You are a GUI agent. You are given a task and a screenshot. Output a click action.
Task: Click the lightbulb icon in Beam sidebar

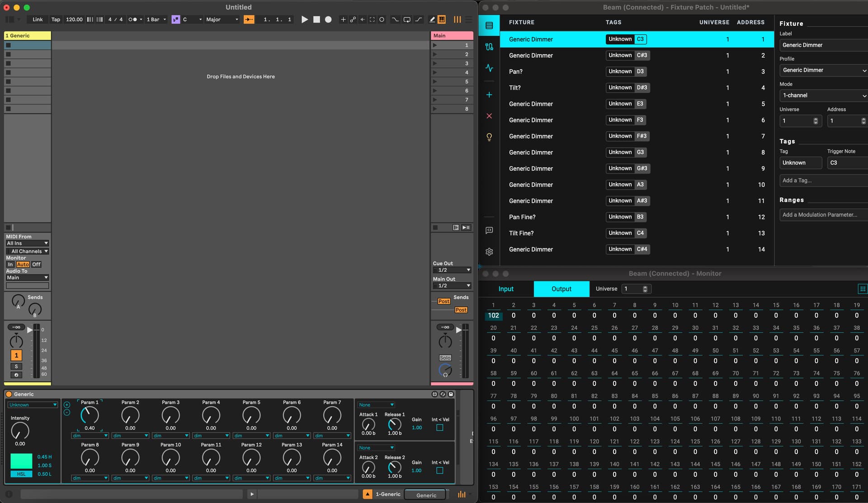point(489,137)
